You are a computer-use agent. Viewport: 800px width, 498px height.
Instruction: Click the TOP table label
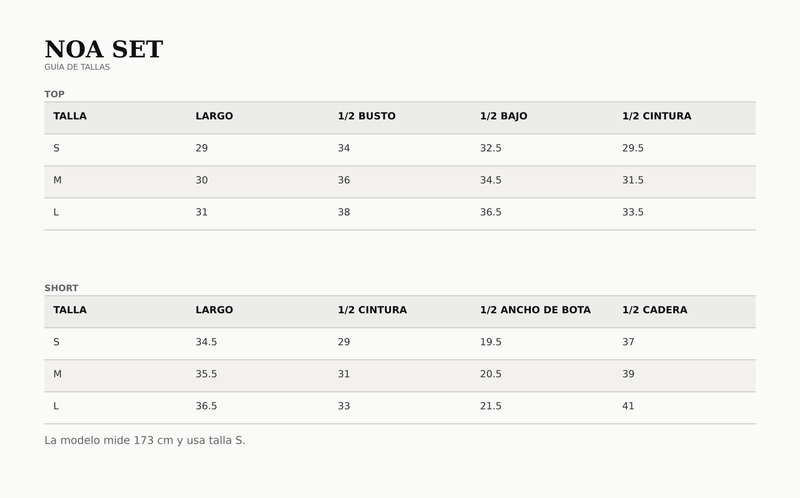tap(55, 94)
